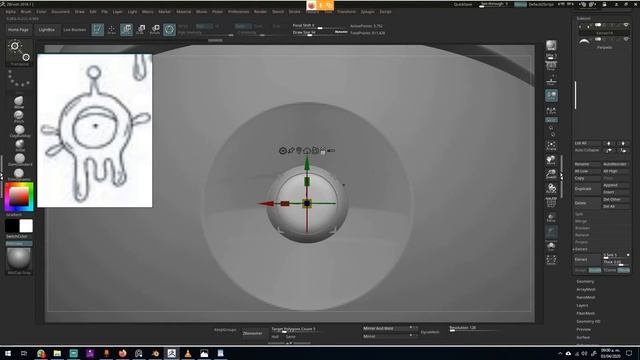640x360 pixels.
Task: Open the Home Page button
Action: pos(19,30)
